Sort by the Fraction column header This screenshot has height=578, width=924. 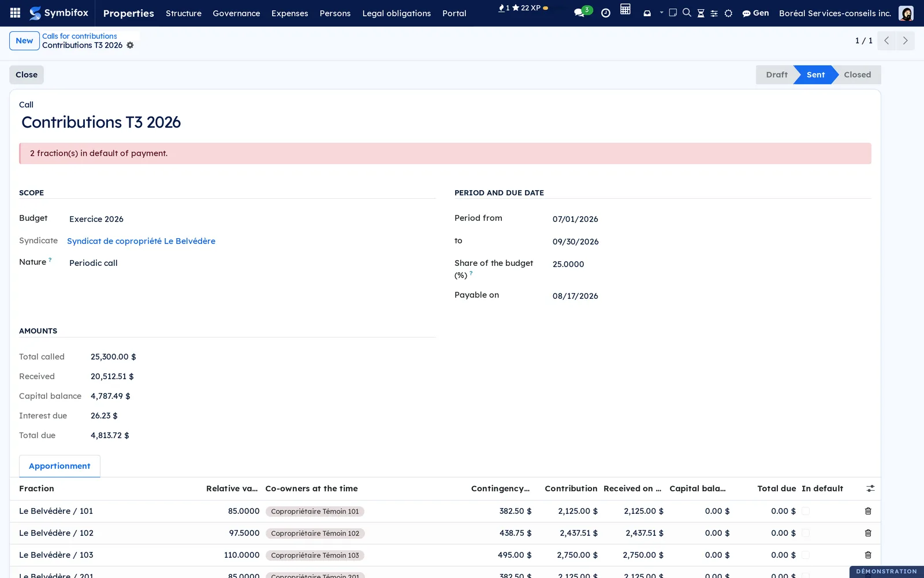pyautogui.click(x=36, y=488)
